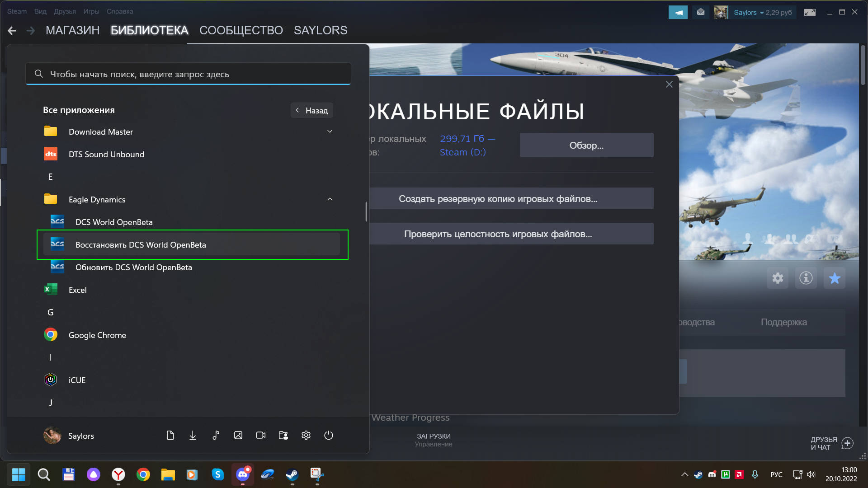The height and width of the screenshot is (488, 868).
Task: Open taskbar Search icon
Action: click(43, 474)
